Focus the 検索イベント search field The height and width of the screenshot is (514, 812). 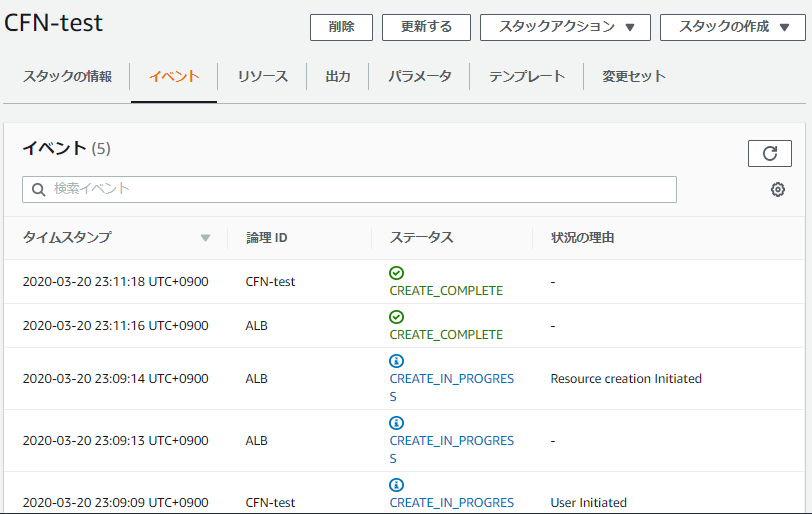[349, 189]
